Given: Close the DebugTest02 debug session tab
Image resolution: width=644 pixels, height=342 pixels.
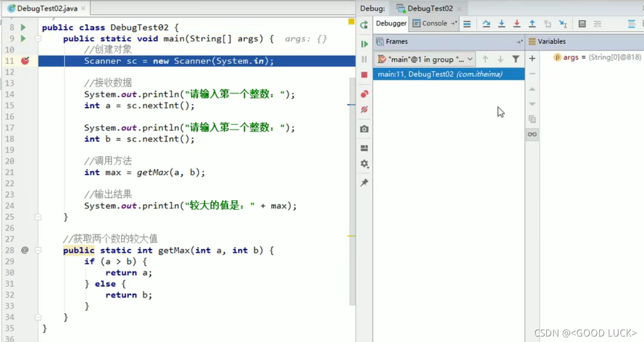Looking at the screenshot, I should 459,8.
